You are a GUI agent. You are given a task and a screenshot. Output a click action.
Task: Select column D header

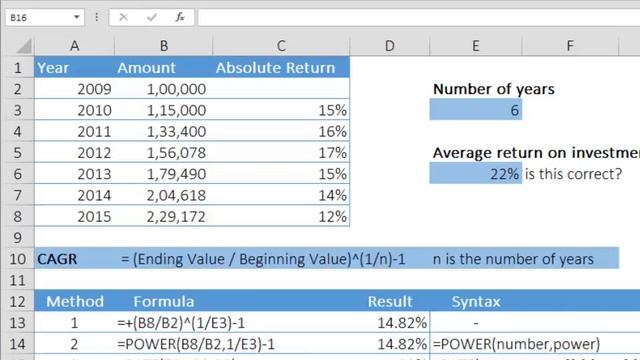click(390, 46)
